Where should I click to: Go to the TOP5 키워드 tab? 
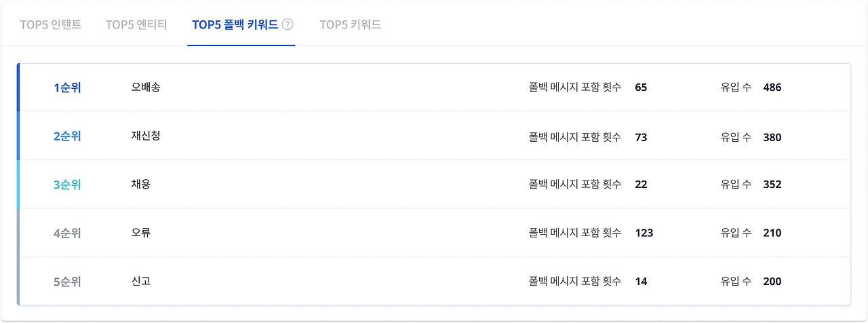(x=350, y=25)
